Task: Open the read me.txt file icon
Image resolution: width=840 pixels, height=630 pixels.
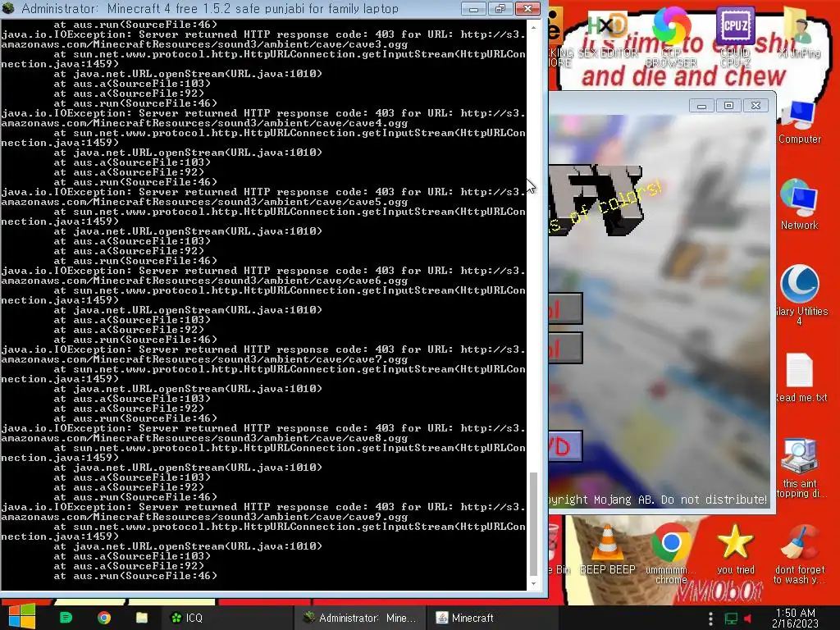Action: coord(800,377)
